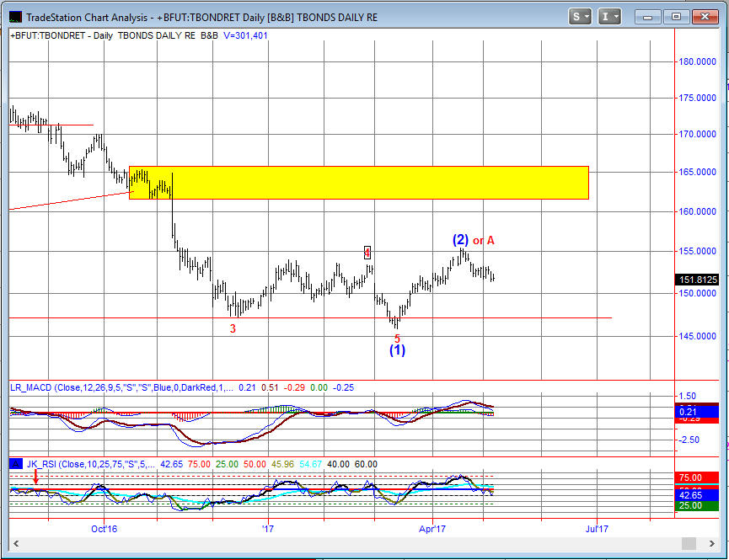729x560 pixels.
Task: Click the '17 date axis label
Action: [x=268, y=529]
